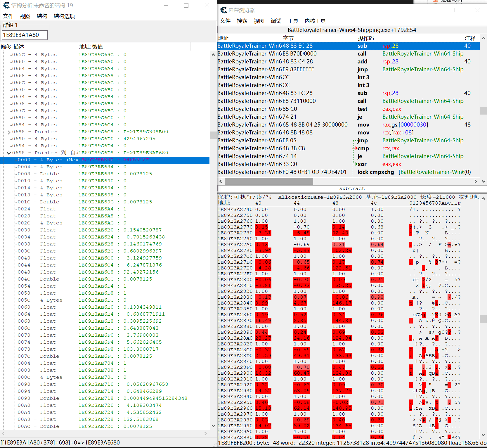Image resolution: width=487 pixels, height=448 pixels.
Task: Click the BattleRoyaleTrainer address title bar
Action: [352, 30]
